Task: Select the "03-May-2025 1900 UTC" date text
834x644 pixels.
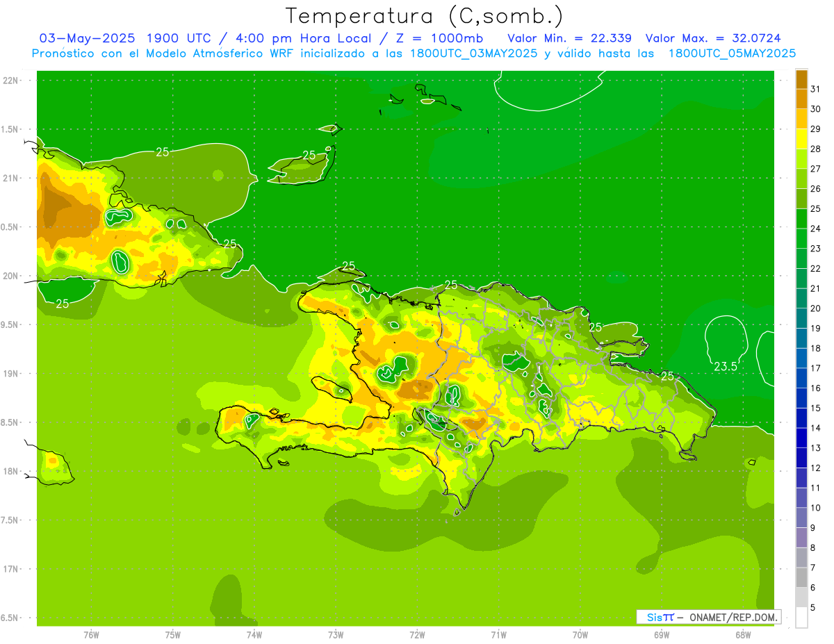Action: coord(126,38)
